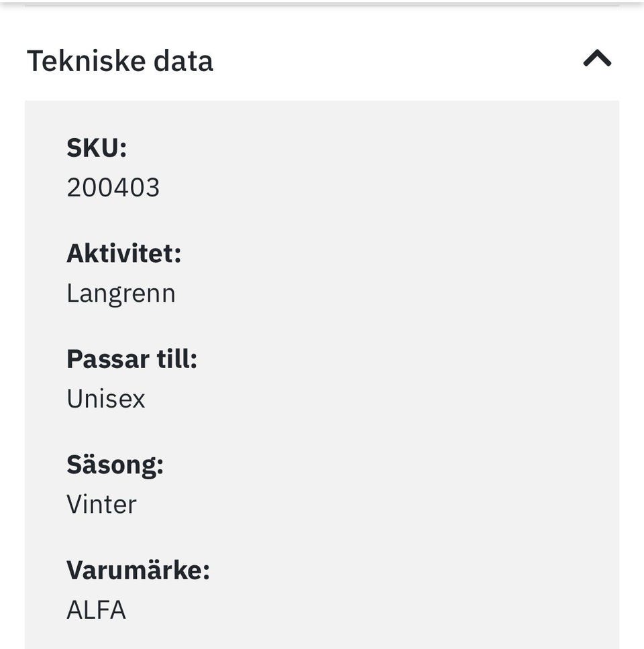Select the Langrenn activity value

click(x=121, y=294)
